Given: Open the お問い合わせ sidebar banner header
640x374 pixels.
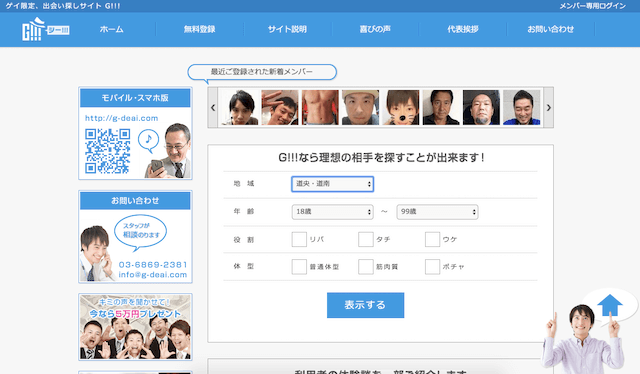Looking at the screenshot, I should click(x=135, y=200).
